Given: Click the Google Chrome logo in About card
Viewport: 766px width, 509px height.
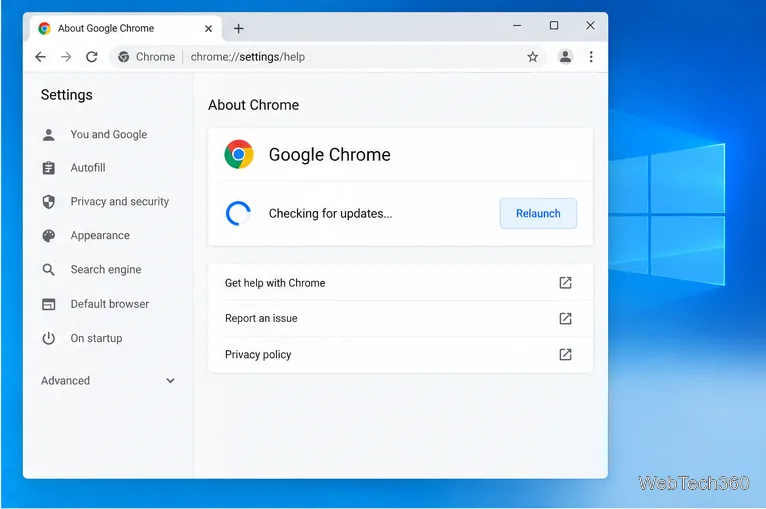Looking at the screenshot, I should point(239,154).
